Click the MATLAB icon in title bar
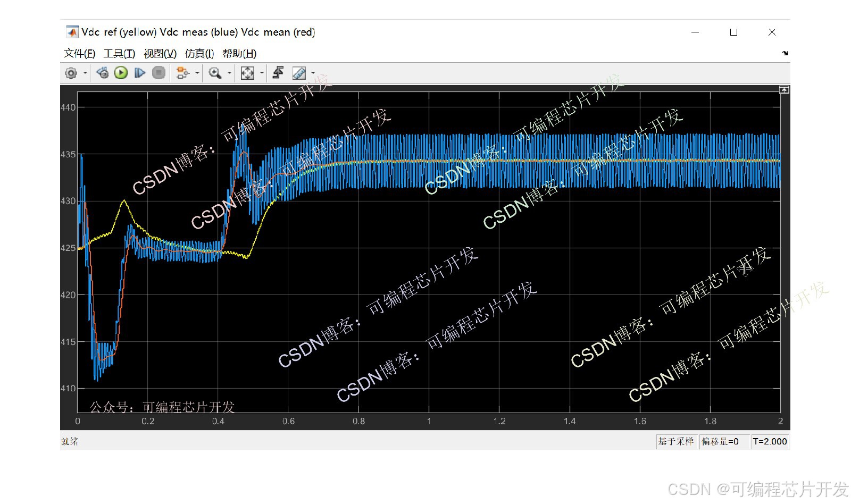 pos(72,32)
